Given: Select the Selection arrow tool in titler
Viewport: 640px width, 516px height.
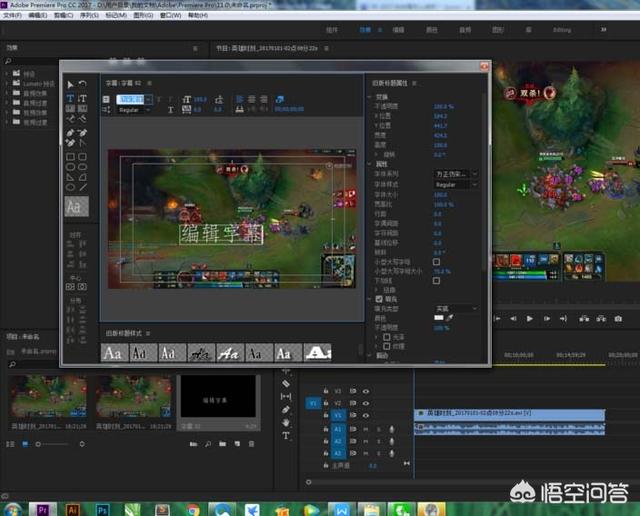Looking at the screenshot, I should (x=70, y=85).
